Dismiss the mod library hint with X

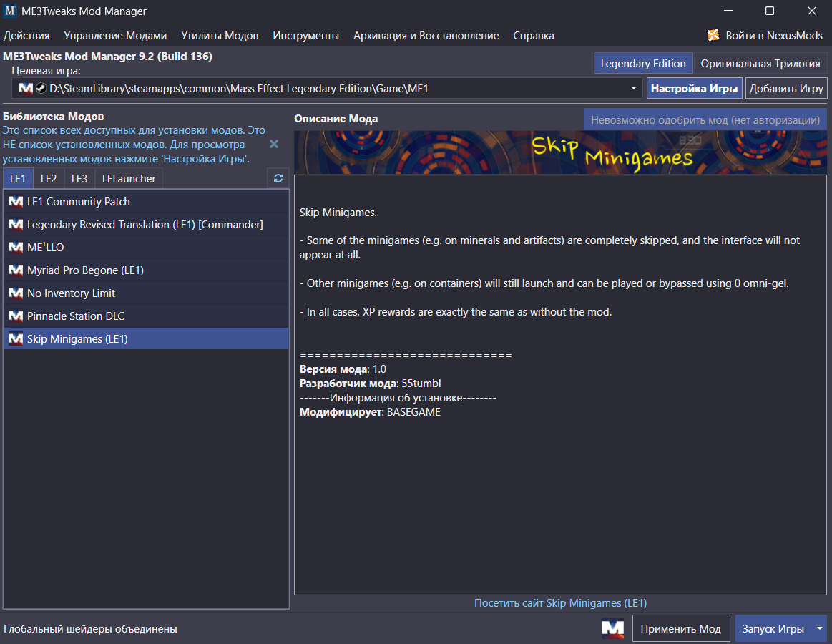pos(274,144)
